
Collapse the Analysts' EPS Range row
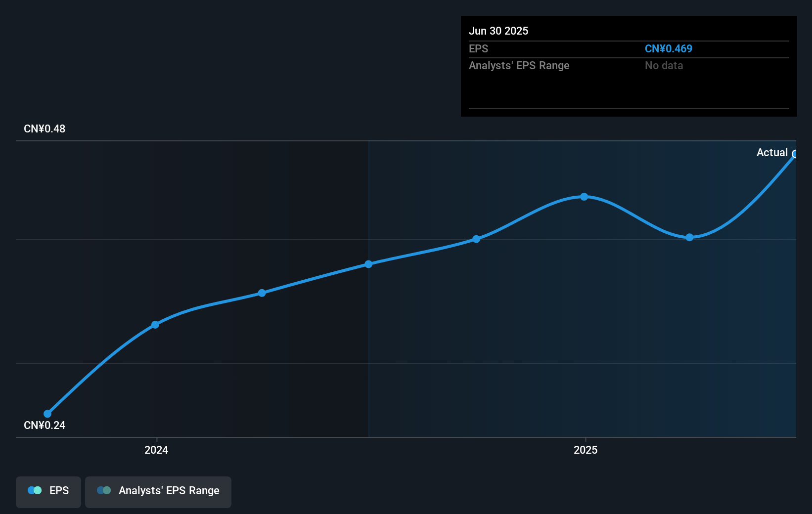519,65
